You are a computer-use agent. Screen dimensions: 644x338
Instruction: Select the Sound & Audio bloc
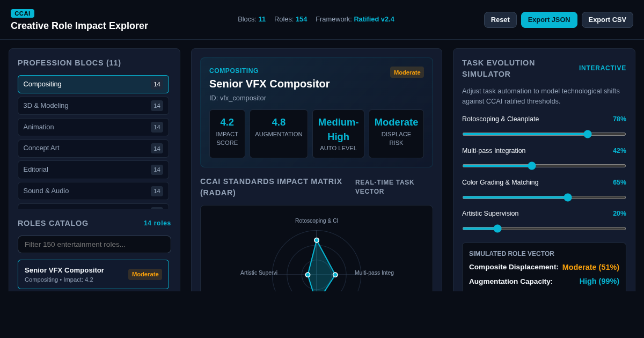tap(93, 191)
